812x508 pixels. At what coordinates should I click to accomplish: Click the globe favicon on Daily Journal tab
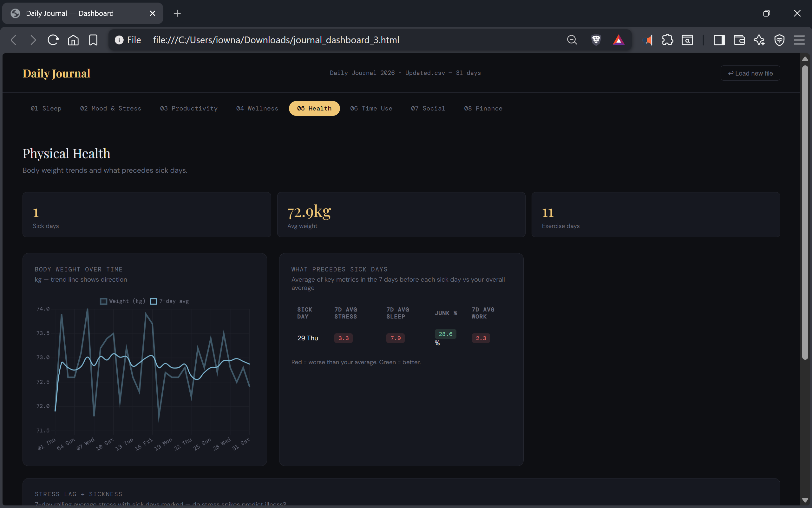pos(15,13)
